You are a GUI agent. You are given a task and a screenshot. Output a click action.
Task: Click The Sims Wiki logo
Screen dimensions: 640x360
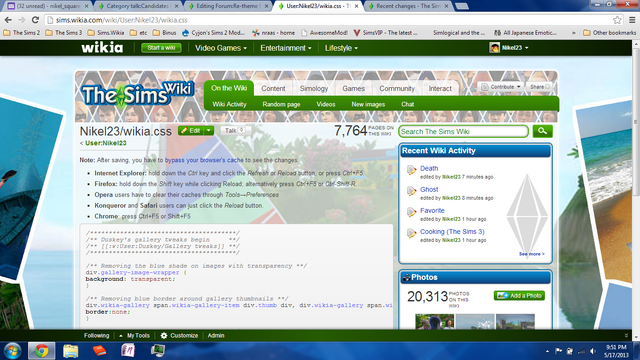point(137,94)
